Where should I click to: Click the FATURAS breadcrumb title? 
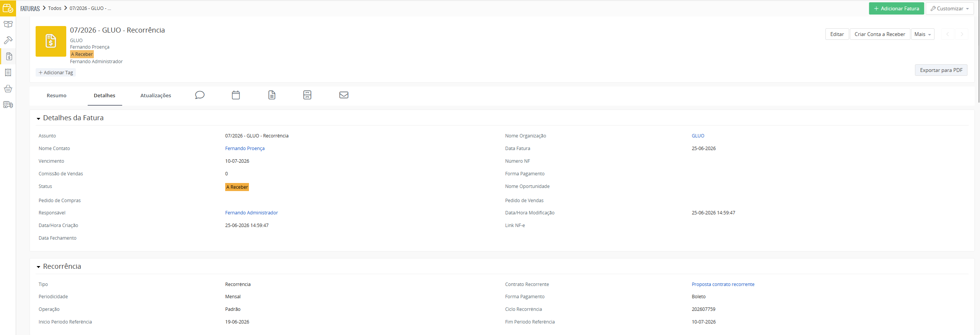[x=30, y=8]
